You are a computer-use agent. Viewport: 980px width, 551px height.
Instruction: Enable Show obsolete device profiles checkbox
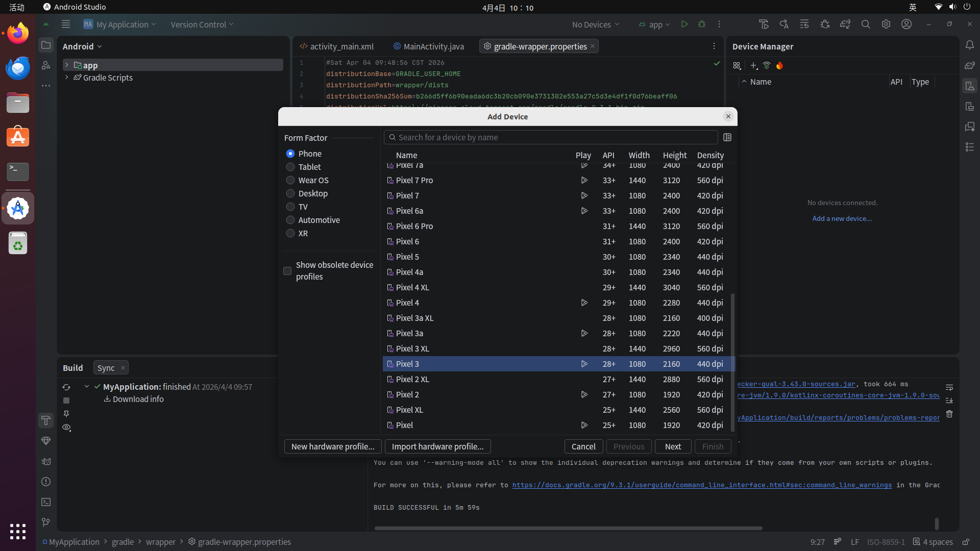click(287, 271)
